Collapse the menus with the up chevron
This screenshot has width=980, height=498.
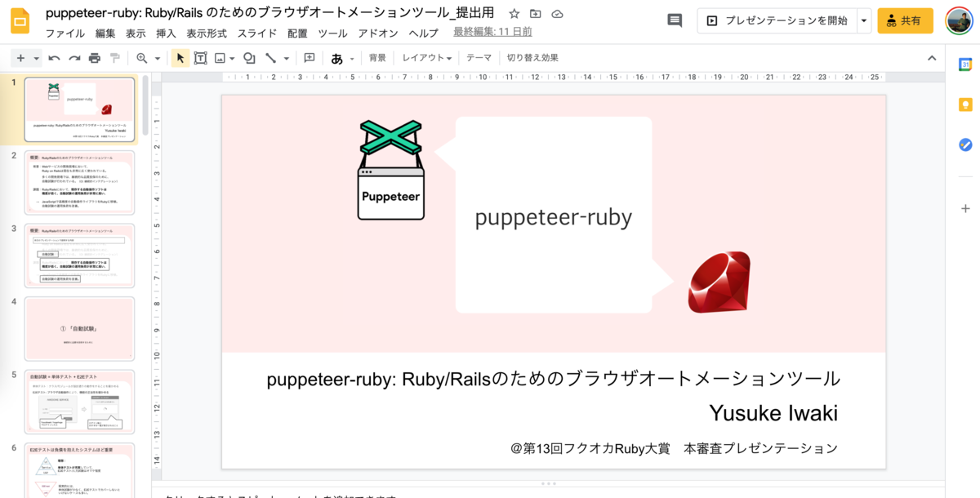coord(932,58)
